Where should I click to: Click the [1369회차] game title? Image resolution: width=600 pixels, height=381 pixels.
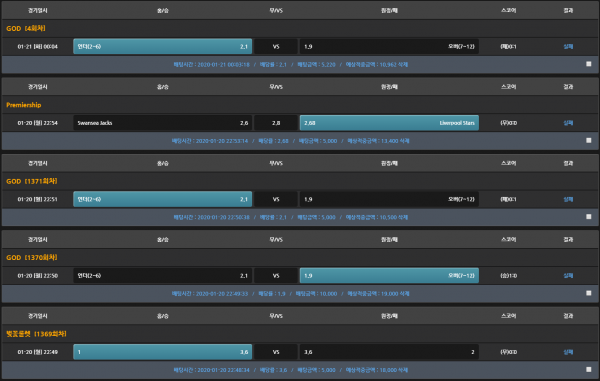click(x=36, y=334)
